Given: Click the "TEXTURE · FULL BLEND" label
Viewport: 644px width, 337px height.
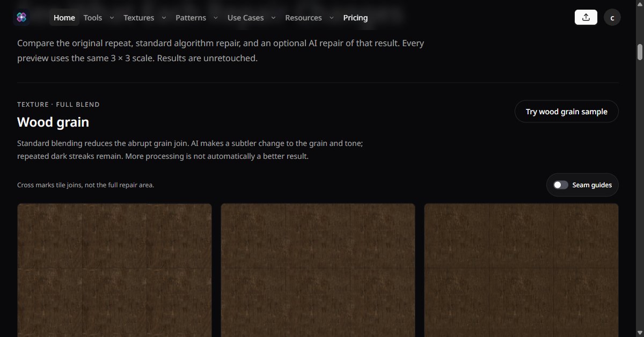Looking at the screenshot, I should (x=58, y=105).
